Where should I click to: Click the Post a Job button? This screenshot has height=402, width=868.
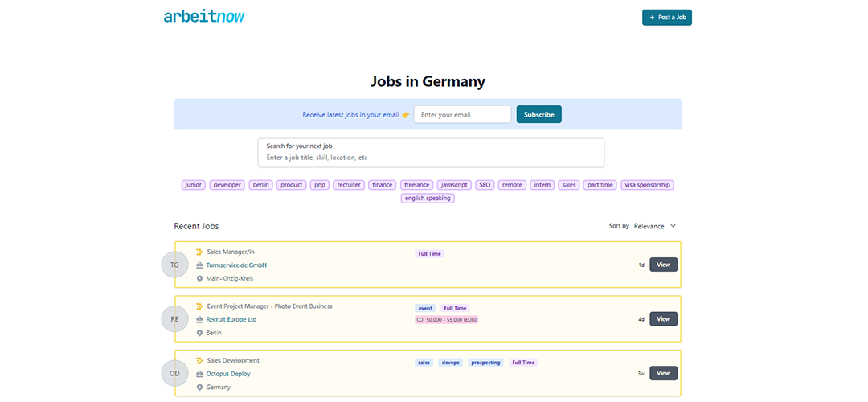coord(666,18)
